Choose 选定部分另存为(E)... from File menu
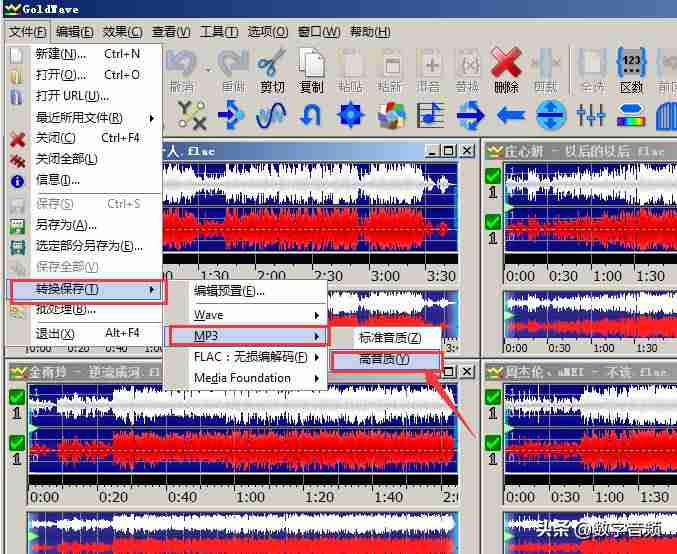 point(86,246)
